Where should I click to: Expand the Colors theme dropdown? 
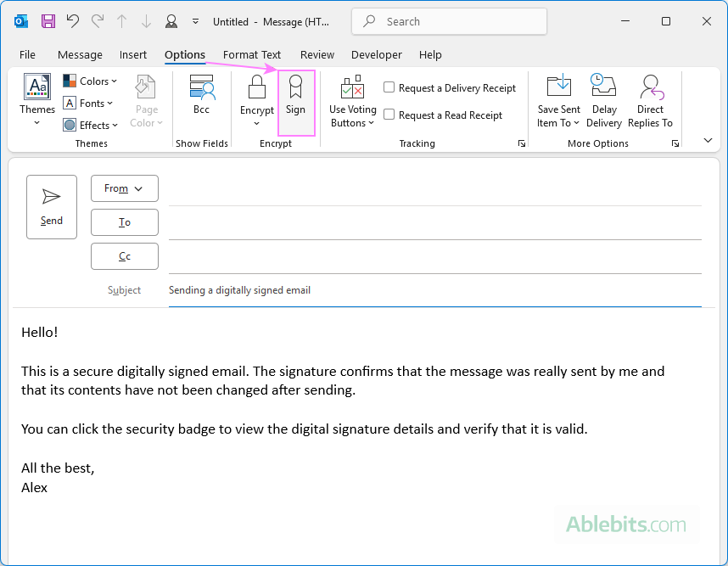[90, 81]
